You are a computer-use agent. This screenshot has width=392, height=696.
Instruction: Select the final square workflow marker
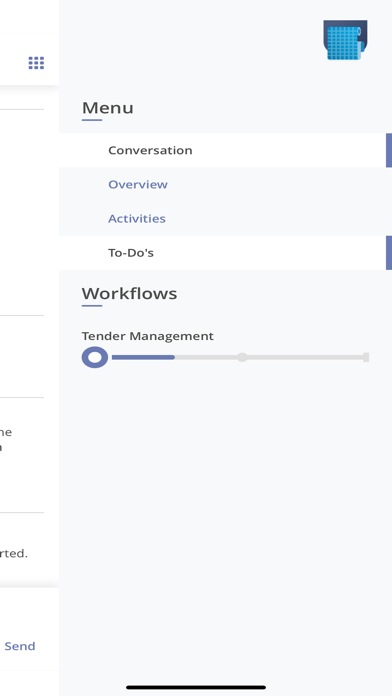[366, 357]
